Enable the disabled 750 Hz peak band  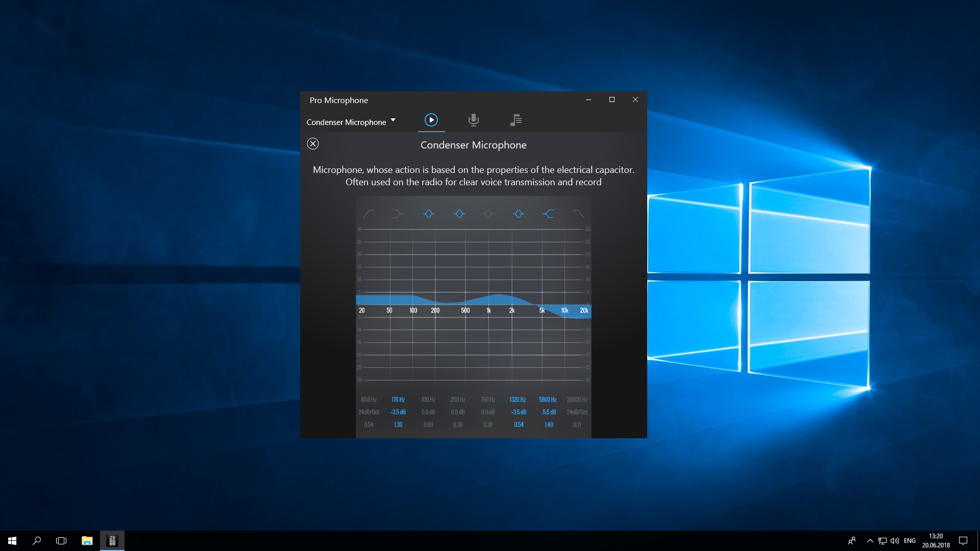(x=488, y=214)
